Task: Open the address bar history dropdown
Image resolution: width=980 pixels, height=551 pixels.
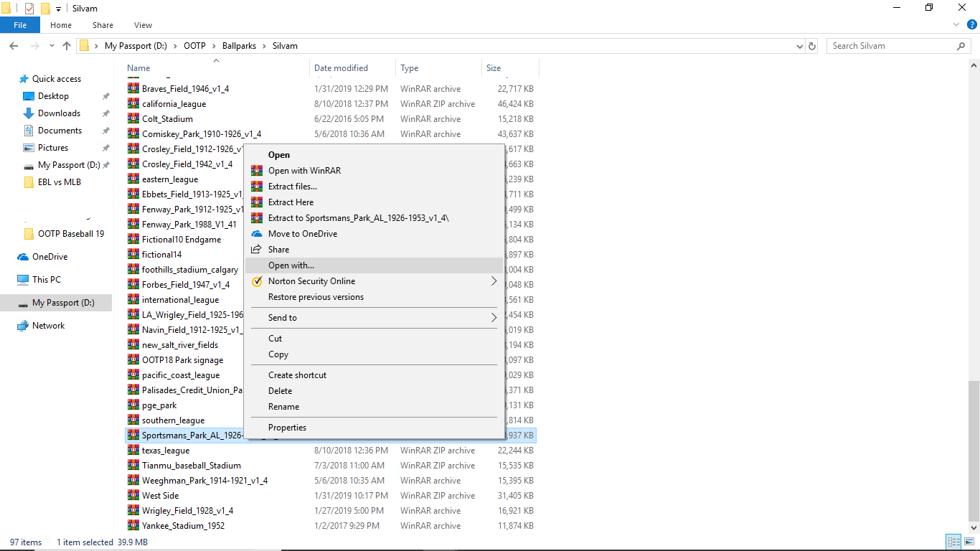Action: [x=800, y=46]
